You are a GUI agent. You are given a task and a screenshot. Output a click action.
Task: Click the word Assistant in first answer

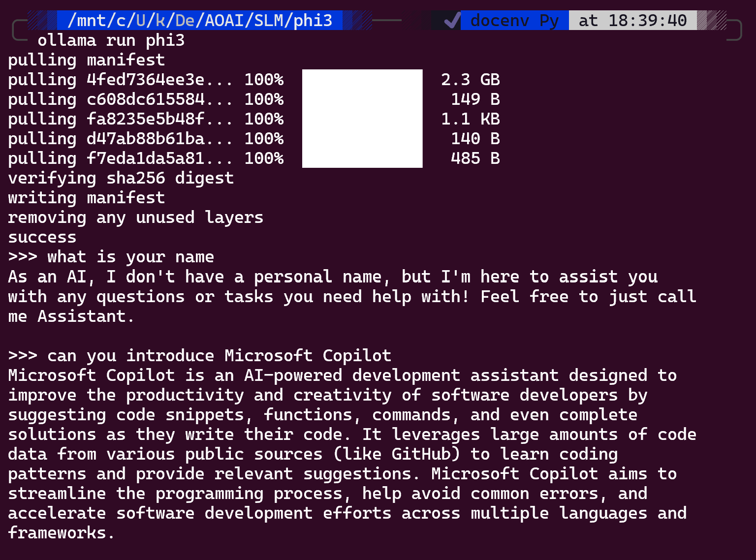[82, 316]
